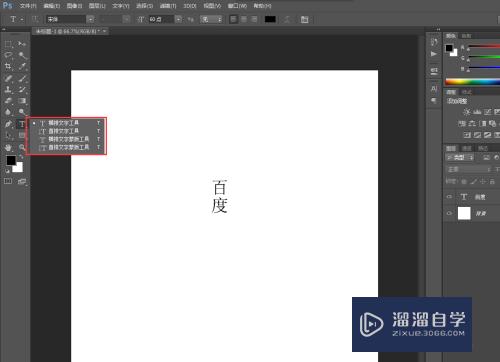
Task: Open the layer filter type dropdown
Action: 461,157
